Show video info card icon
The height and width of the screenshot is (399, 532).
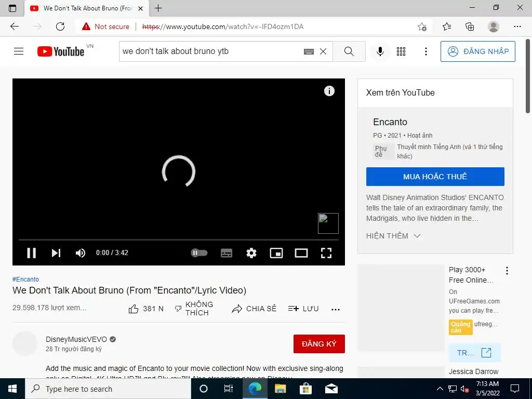coord(329,91)
